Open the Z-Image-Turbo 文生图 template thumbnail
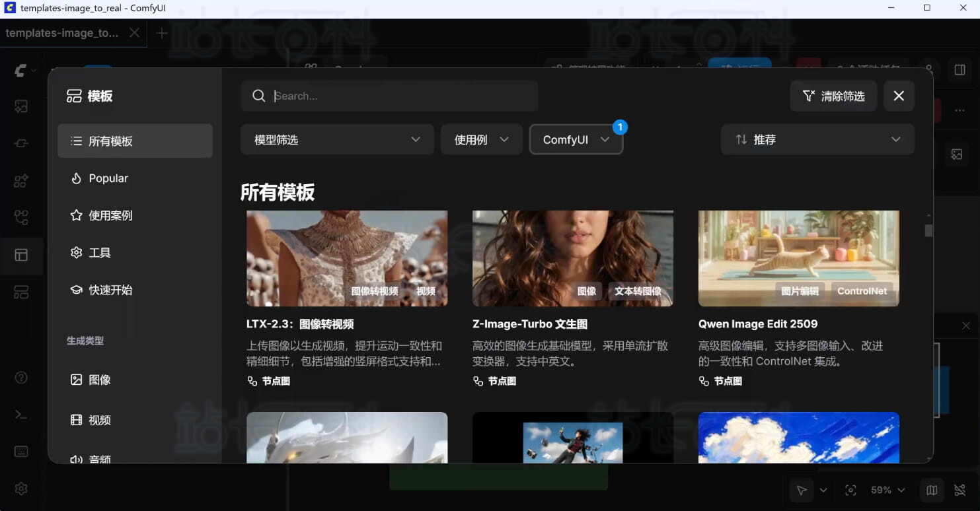 tap(573, 259)
